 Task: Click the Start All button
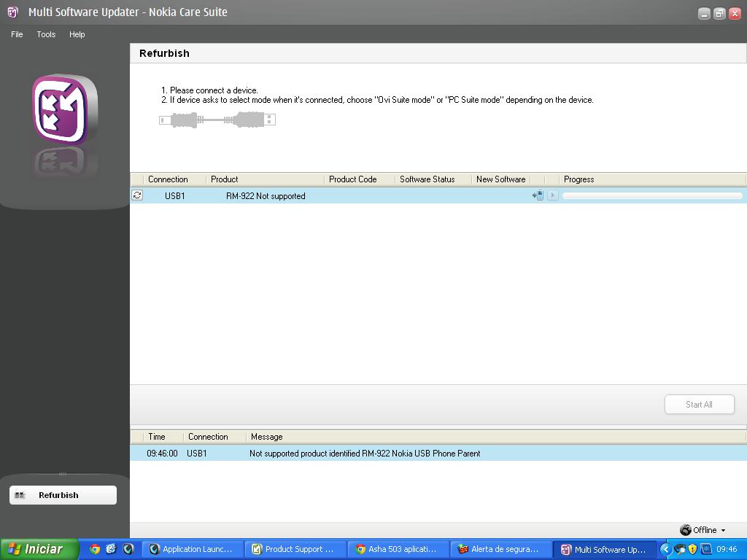[699, 404]
